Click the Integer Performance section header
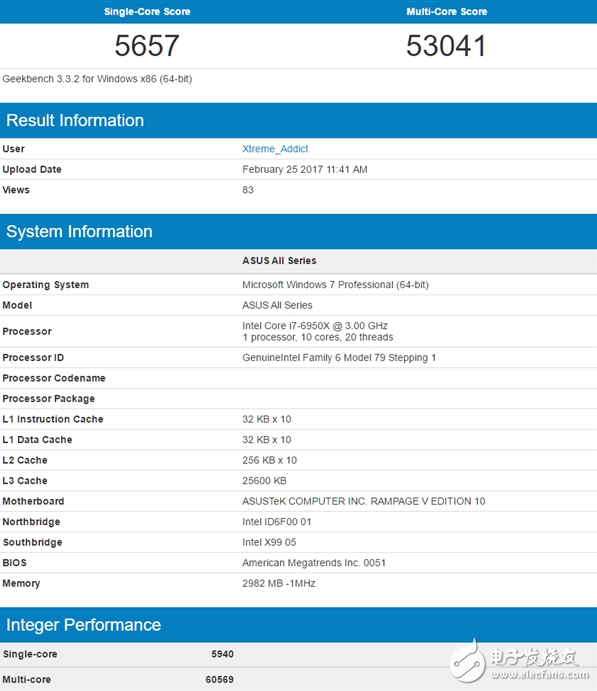The height and width of the screenshot is (691, 597). (298, 624)
